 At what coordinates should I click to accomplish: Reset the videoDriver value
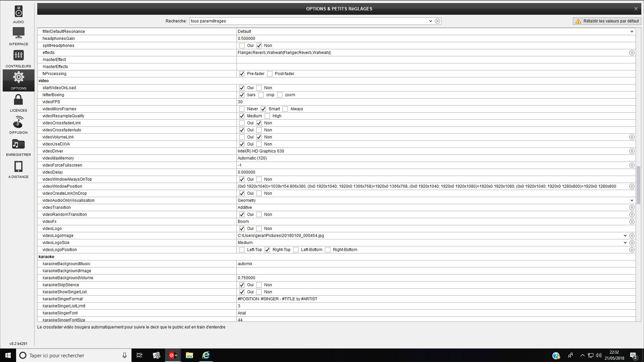tap(632, 151)
